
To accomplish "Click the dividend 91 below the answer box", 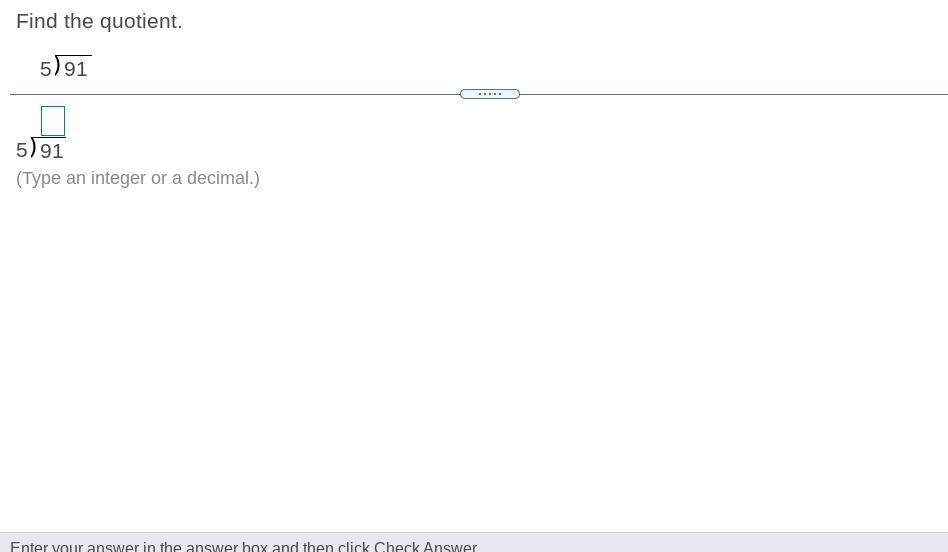I will (x=51, y=151).
